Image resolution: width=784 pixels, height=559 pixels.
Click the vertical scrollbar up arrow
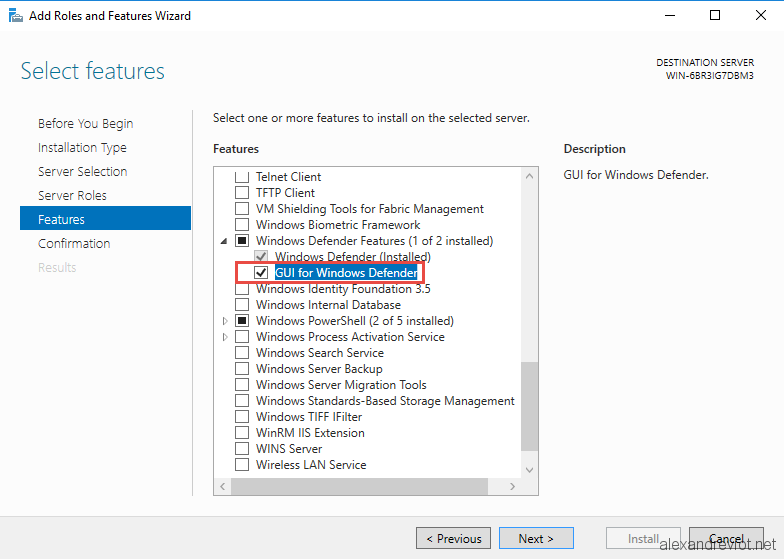coord(530,176)
